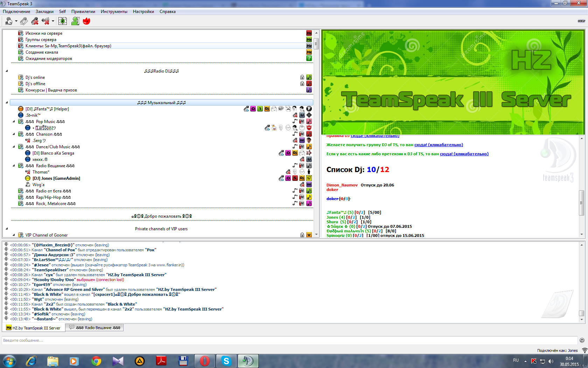Click the crosshair icon on St•nik's row
This screenshot has height=368, width=588.
[x=309, y=115]
